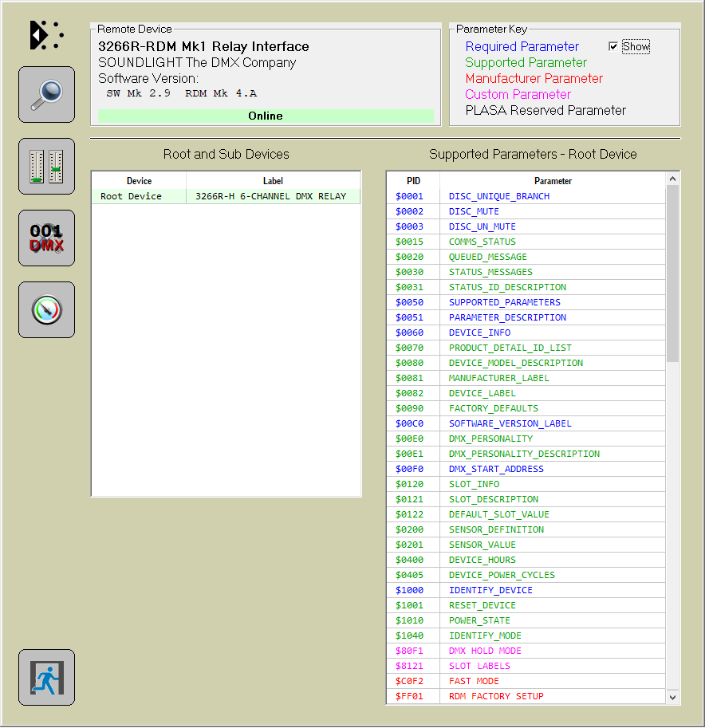Click the RDM FACTORY SETUP parameter

pos(496,696)
